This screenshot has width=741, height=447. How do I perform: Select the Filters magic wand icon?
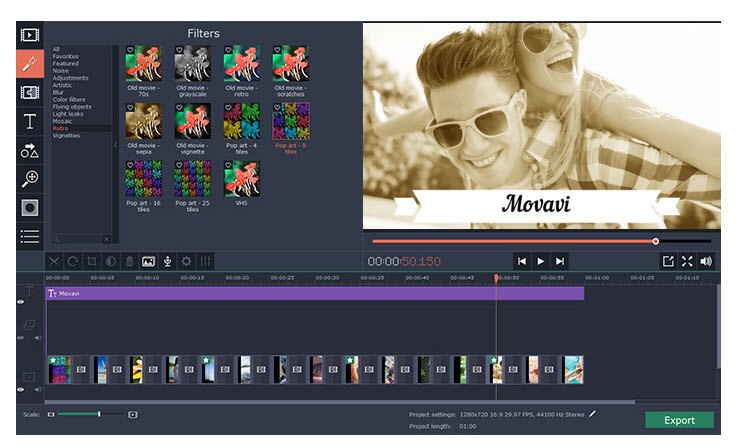click(30, 63)
